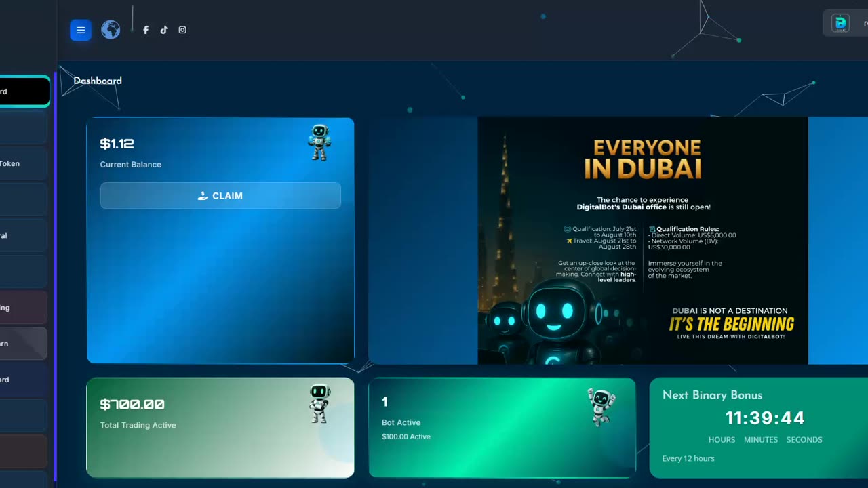Click the profile avatar logo
Image resolution: width=868 pixels, height=488 pixels.
tap(840, 23)
